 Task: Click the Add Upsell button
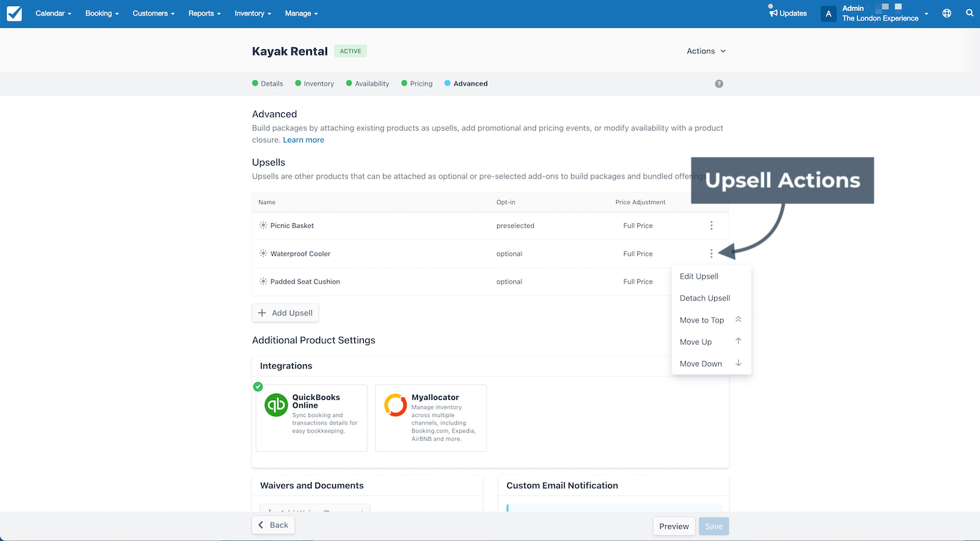[285, 313]
